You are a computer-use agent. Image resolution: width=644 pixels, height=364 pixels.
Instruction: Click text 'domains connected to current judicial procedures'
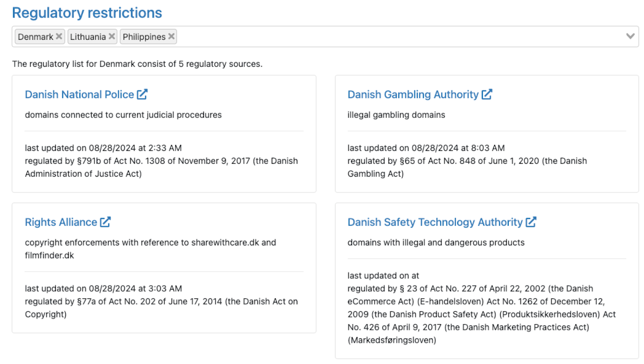[123, 115]
